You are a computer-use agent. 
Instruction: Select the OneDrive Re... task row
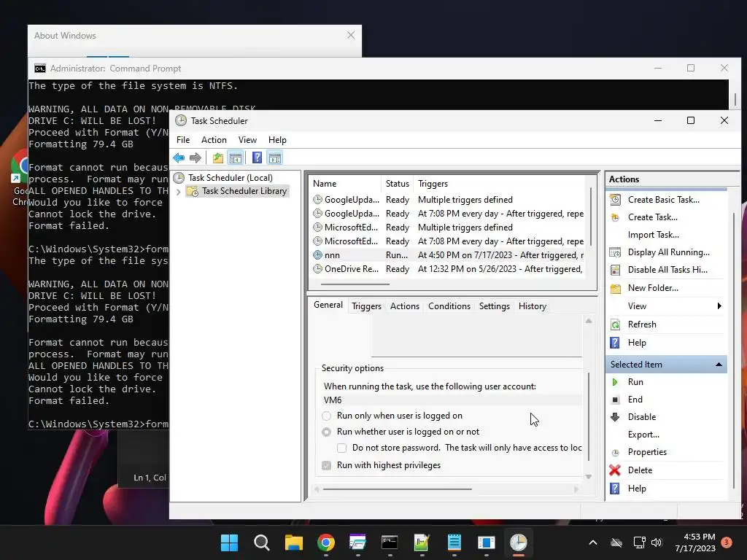point(449,269)
